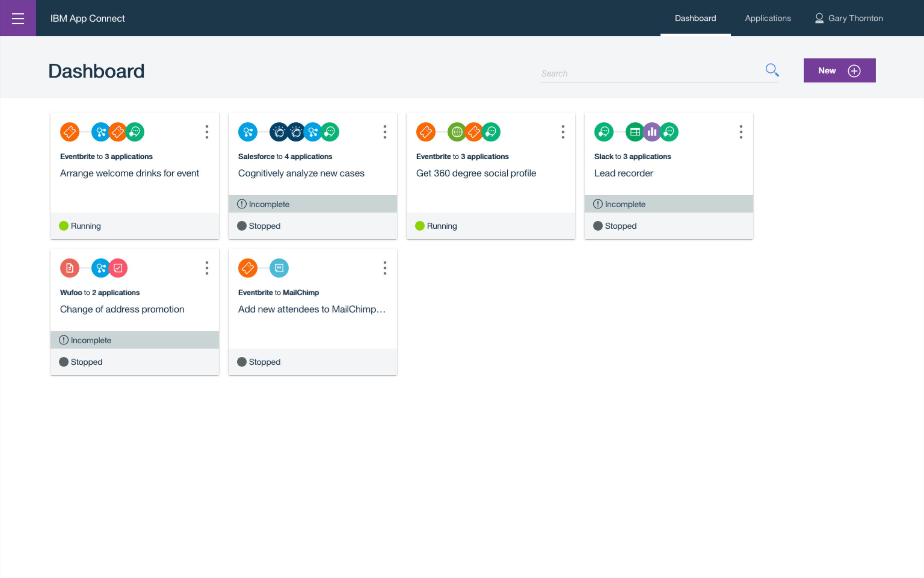Click the green Slack icon on Cognitively analyze new cases card
The height and width of the screenshot is (578, 924).
[x=330, y=132]
